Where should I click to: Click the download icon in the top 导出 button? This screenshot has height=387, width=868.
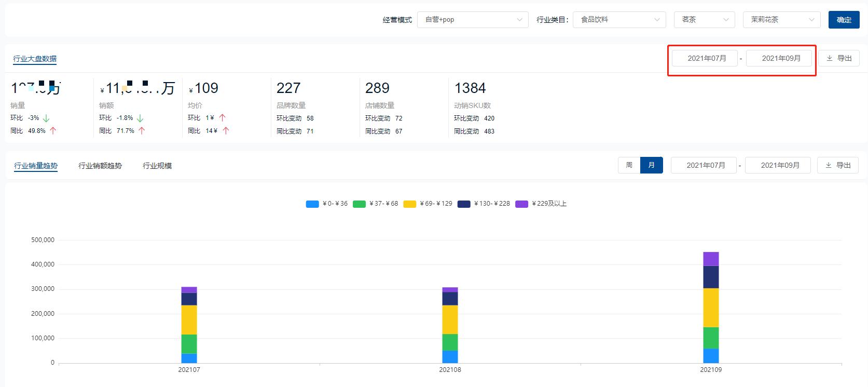pos(830,58)
